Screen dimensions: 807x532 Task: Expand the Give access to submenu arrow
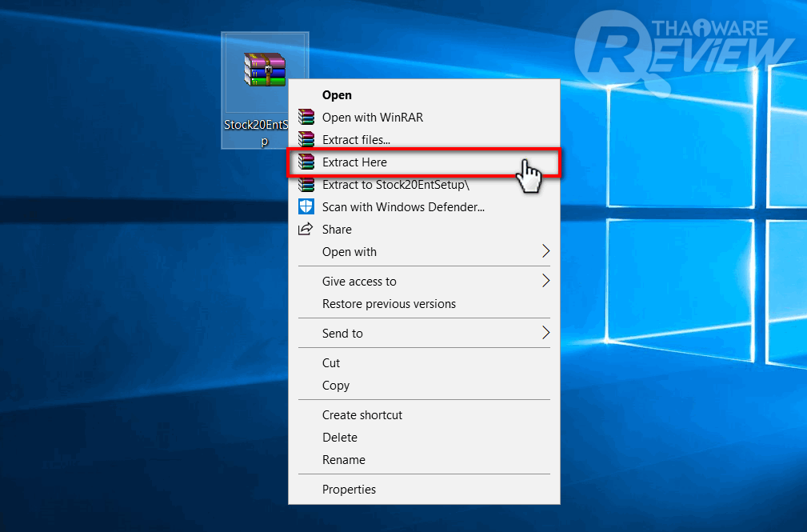click(x=546, y=281)
